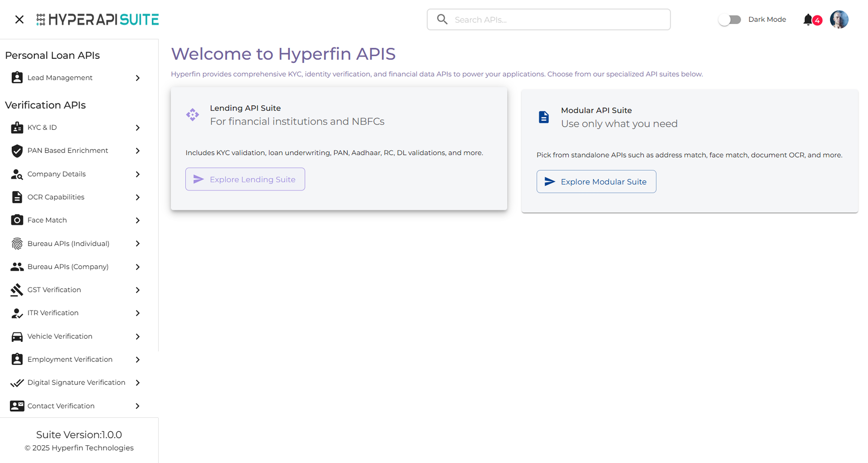Click the car Vehicle Verification icon
Viewport: 868px width, 463px height.
[17, 336]
